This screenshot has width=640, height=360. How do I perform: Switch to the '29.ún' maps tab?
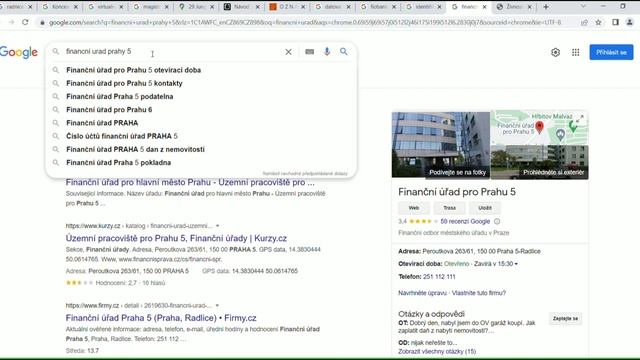coord(196,7)
